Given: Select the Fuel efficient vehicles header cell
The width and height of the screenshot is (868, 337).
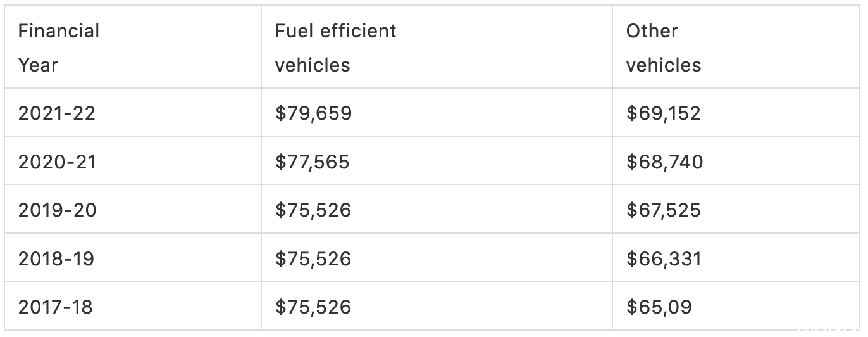Looking at the screenshot, I should (437, 48).
